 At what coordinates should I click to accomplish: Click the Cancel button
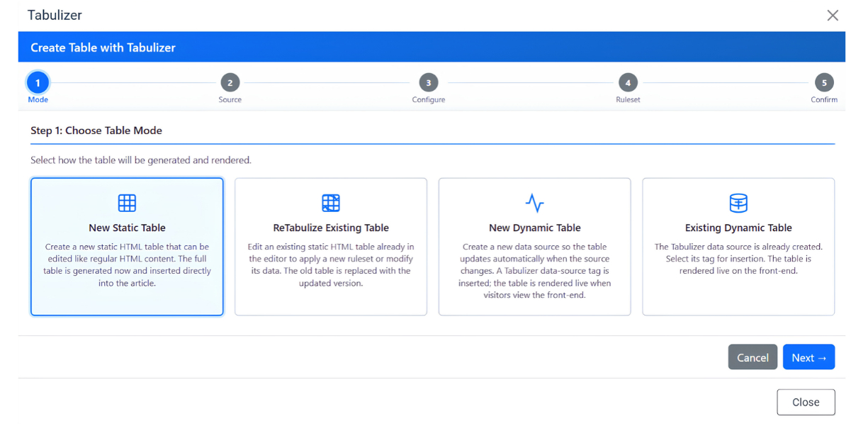click(x=753, y=357)
